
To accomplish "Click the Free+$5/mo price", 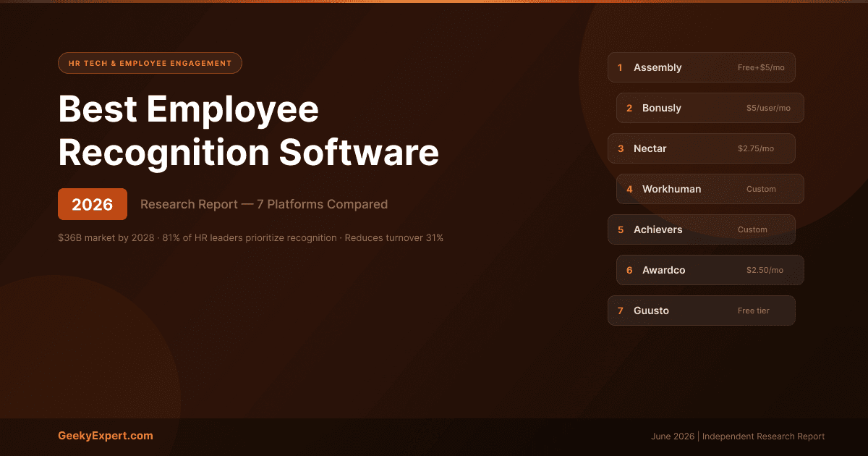I will 761,67.
